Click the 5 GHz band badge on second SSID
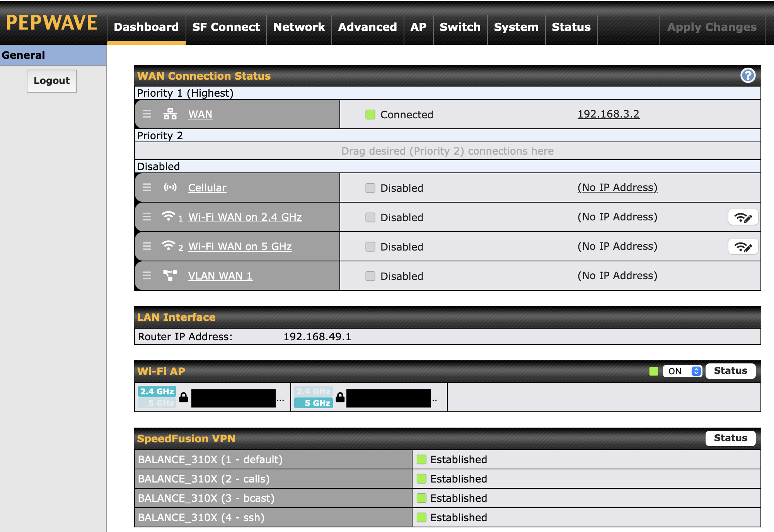Viewport: 774px width, 532px height. (x=314, y=403)
